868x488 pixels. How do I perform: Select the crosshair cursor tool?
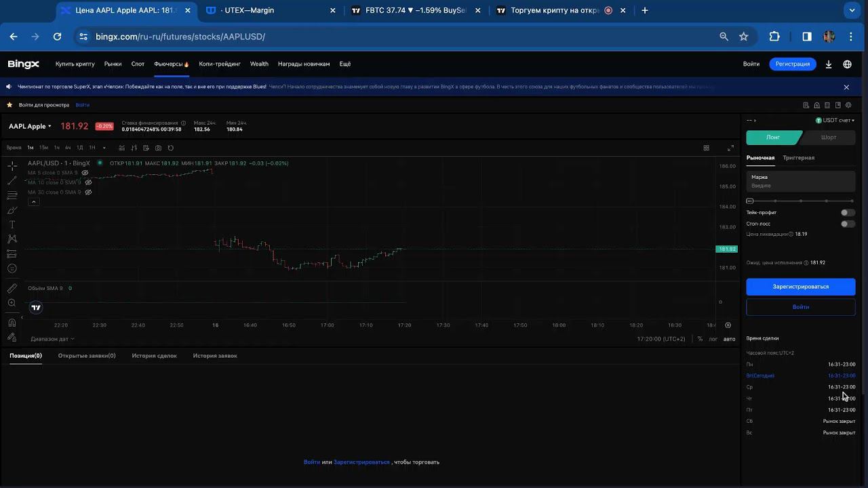12,166
